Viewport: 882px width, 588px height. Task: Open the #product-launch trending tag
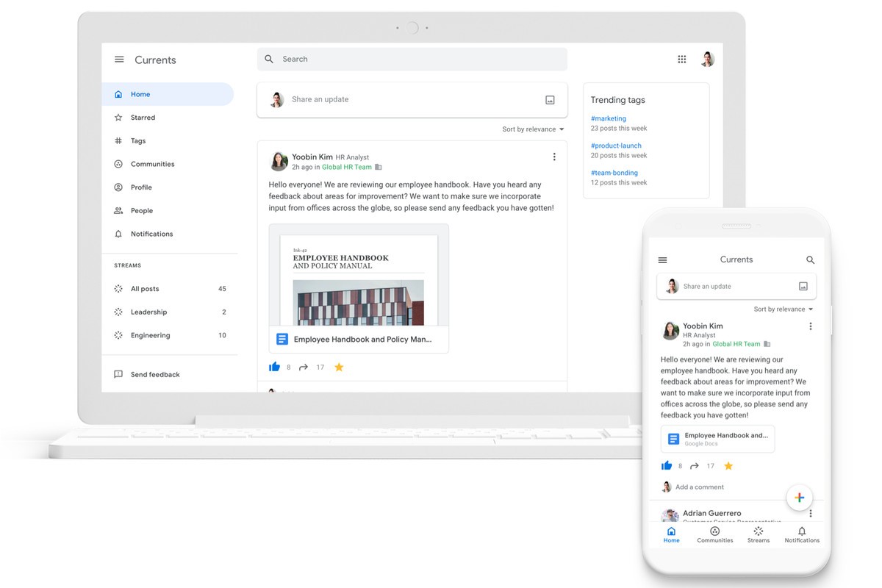click(616, 146)
